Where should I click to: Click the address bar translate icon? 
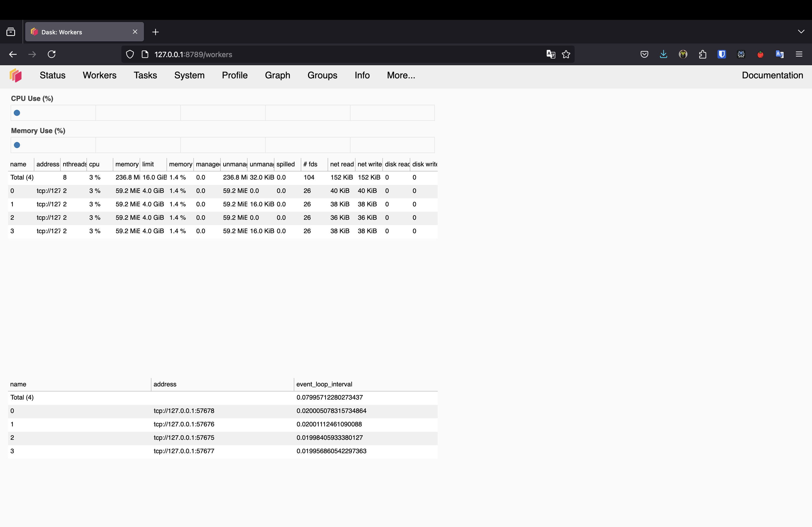551,54
